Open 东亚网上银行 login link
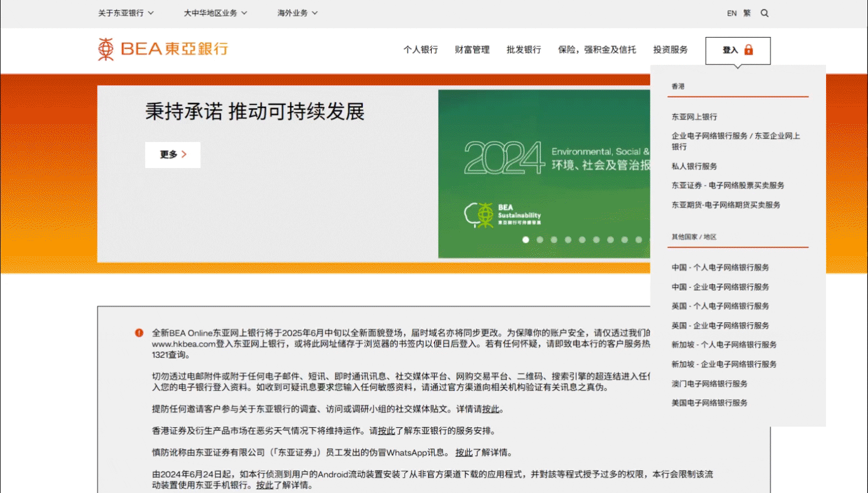Screen dimensions: 868x493 pos(694,117)
